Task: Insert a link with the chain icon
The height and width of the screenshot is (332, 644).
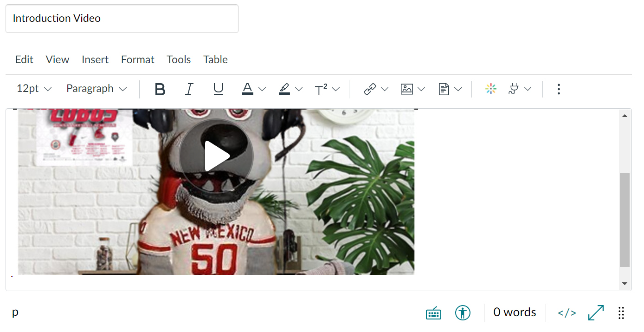Action: tap(370, 89)
